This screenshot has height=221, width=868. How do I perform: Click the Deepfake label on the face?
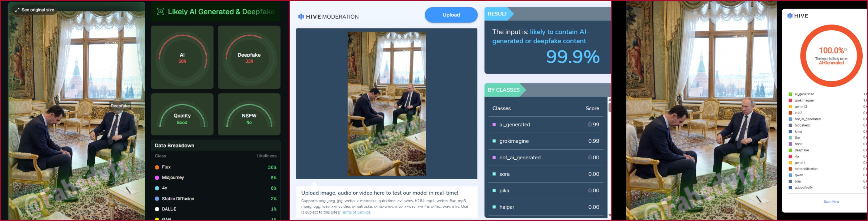[x=120, y=106]
